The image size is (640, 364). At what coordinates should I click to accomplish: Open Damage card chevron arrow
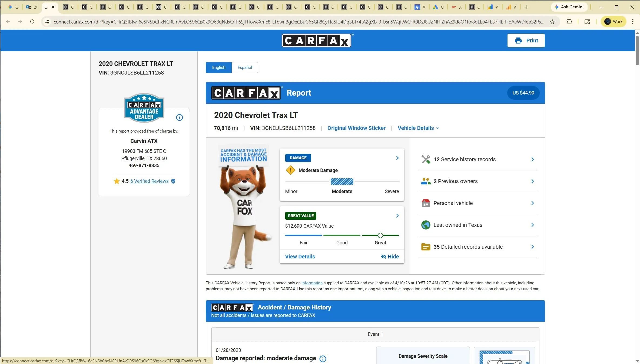[x=397, y=158]
